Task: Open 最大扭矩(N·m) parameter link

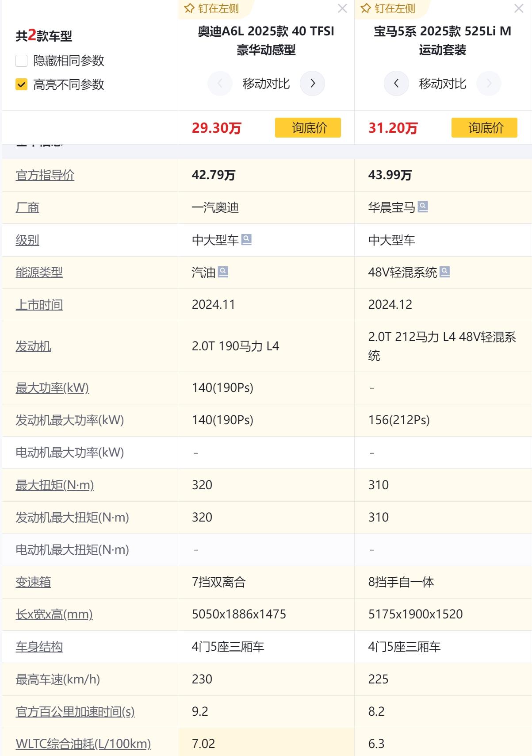Action: pyautogui.click(x=55, y=485)
